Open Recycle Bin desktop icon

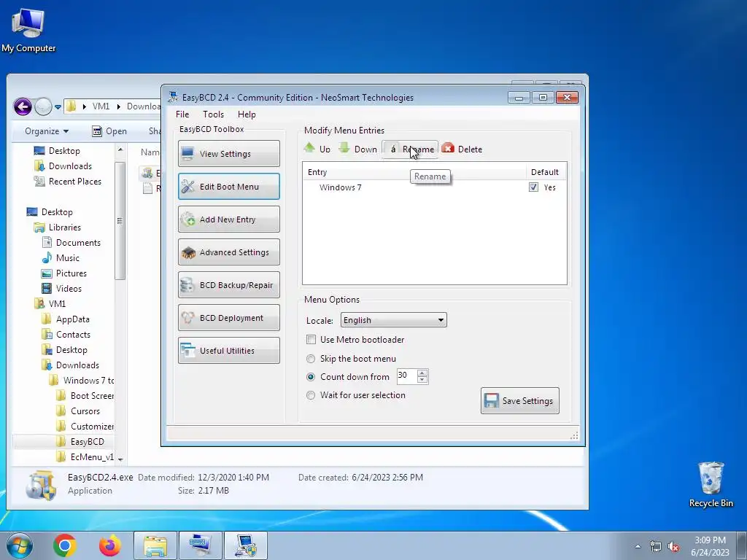point(711,484)
